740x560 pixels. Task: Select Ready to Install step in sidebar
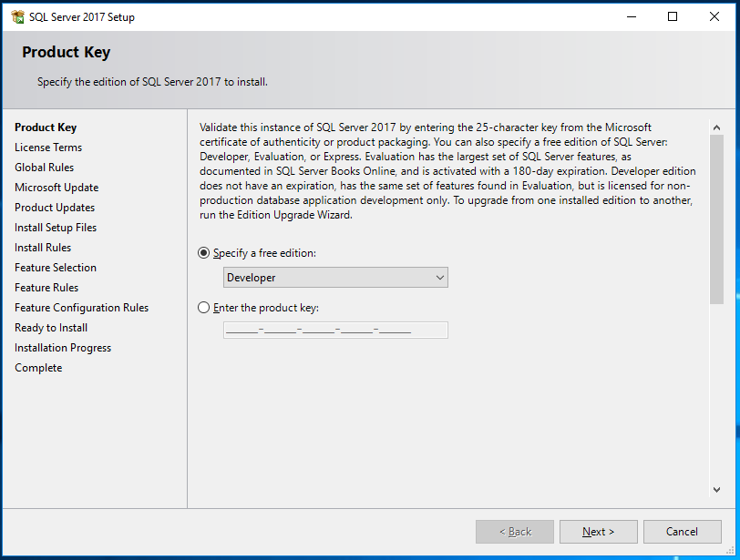(51, 328)
